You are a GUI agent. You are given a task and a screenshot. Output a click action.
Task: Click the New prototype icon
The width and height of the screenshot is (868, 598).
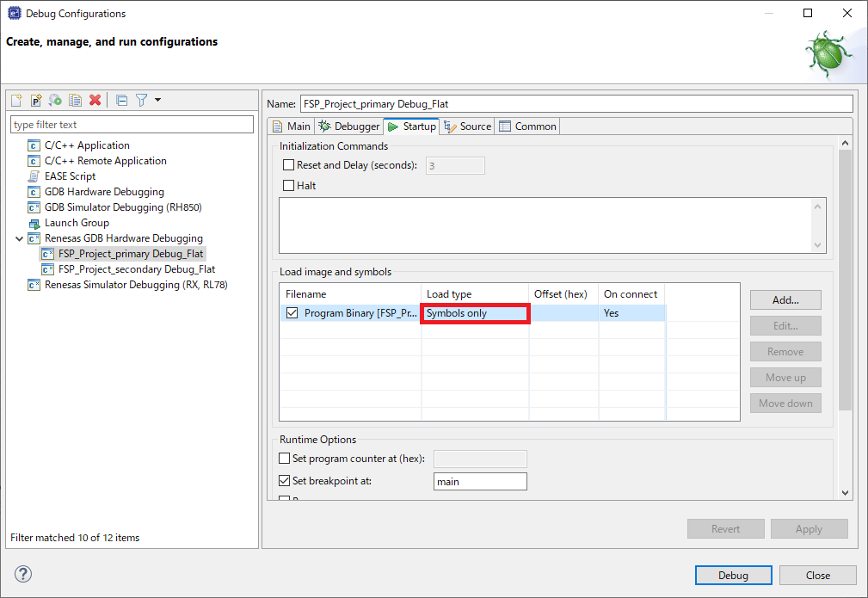(x=36, y=101)
